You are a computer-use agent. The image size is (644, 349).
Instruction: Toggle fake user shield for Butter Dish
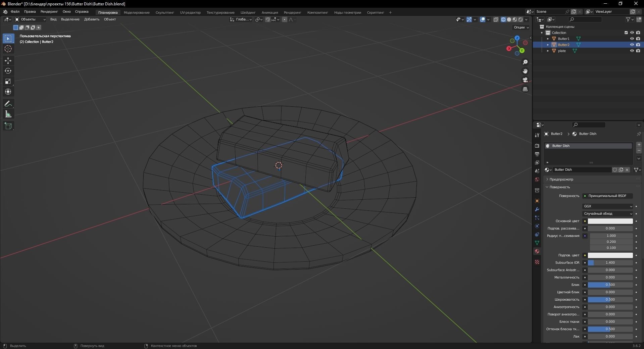(615, 170)
